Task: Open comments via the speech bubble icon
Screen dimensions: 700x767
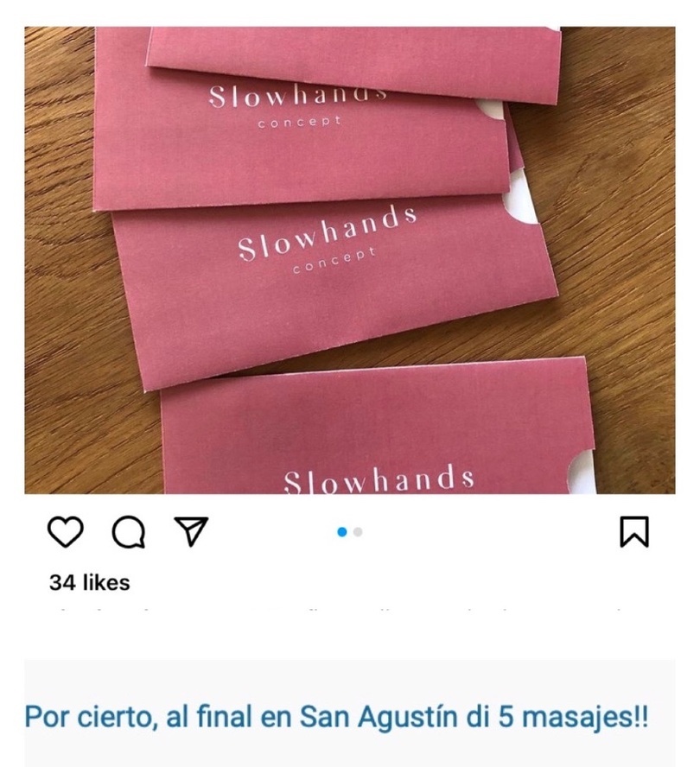Action: pyautogui.click(x=129, y=531)
